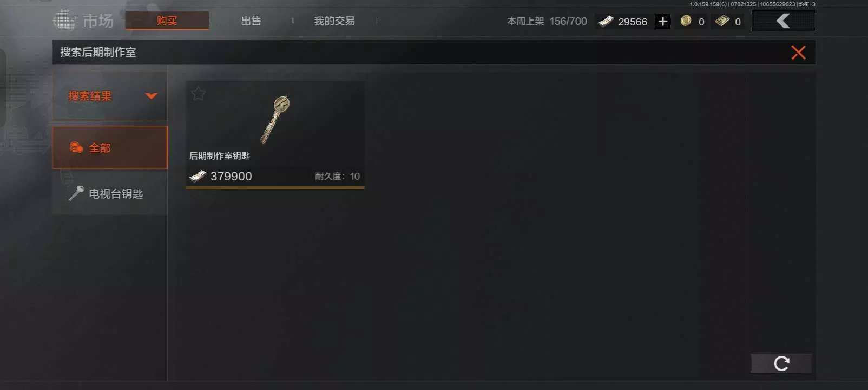Click the gold bar currency icon
Image resolution: width=868 pixels, height=390 pixels.
[x=722, y=21]
